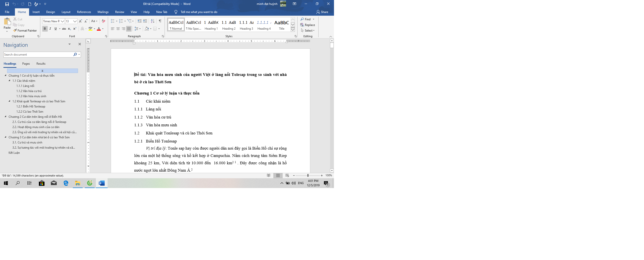Shrink font size with the smaller A icon
Image resolution: width=644 pixels, height=260 pixels.
[86, 21]
